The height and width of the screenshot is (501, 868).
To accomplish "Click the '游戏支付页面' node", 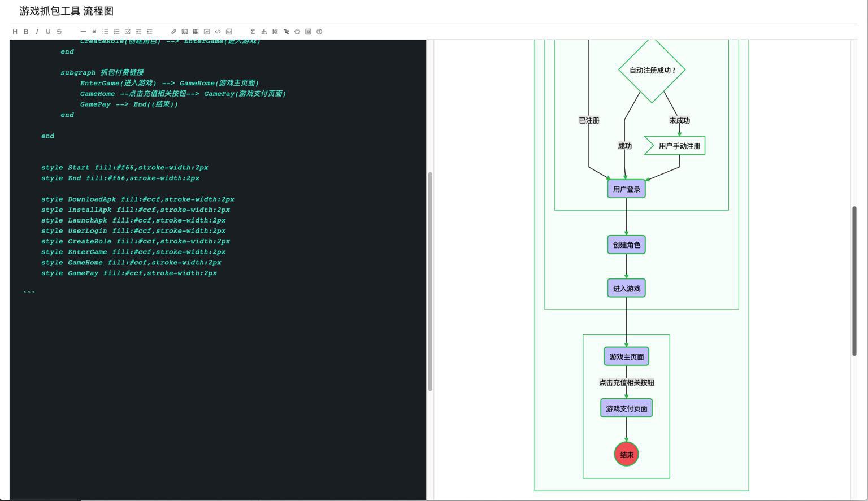I will tap(627, 408).
